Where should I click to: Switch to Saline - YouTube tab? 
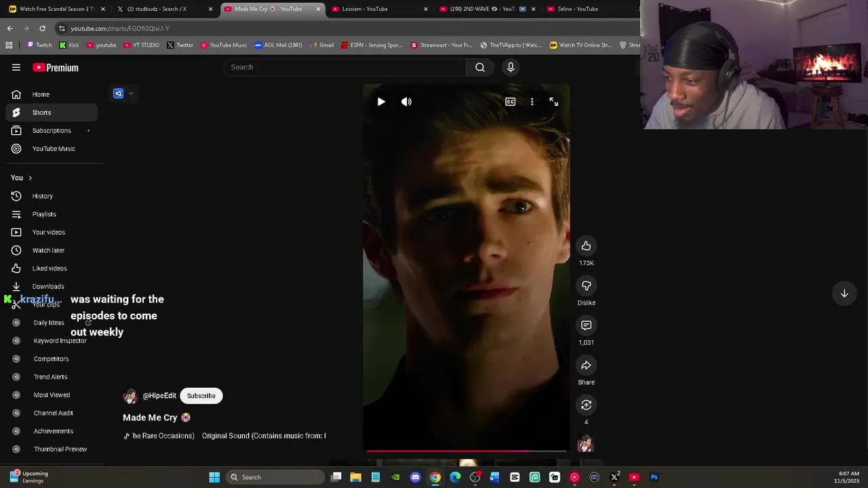point(590,9)
